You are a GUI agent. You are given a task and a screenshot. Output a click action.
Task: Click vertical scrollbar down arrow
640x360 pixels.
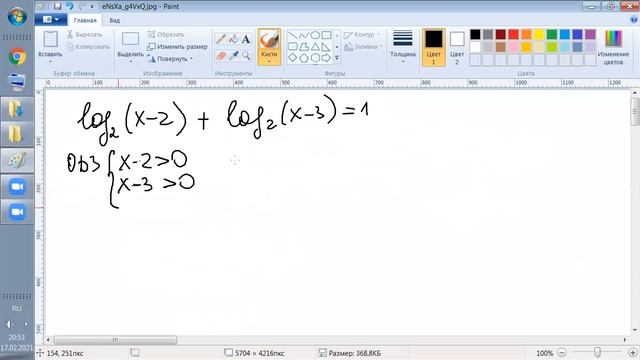pyautogui.click(x=635, y=329)
